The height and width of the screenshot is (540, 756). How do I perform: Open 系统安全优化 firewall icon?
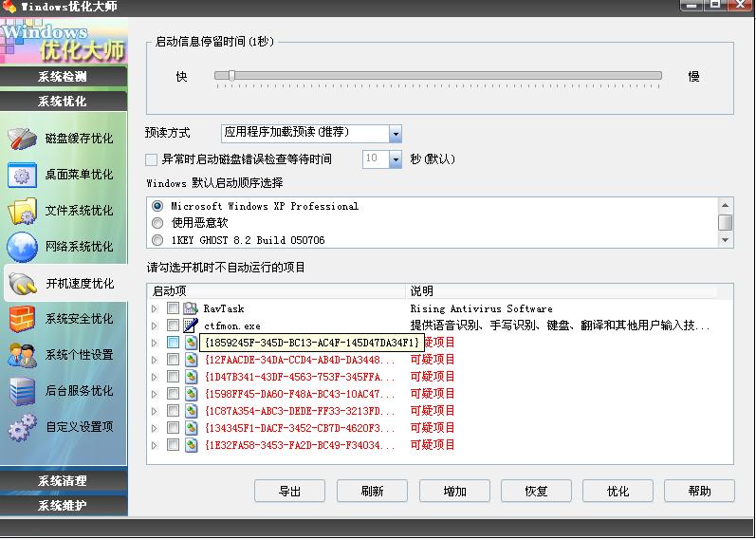pyautogui.click(x=22, y=319)
